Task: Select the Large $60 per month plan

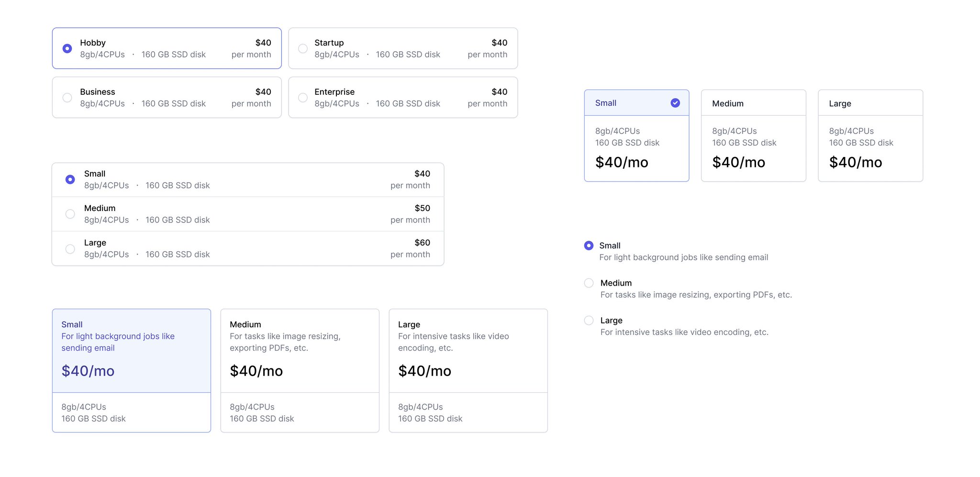Action: tap(70, 248)
